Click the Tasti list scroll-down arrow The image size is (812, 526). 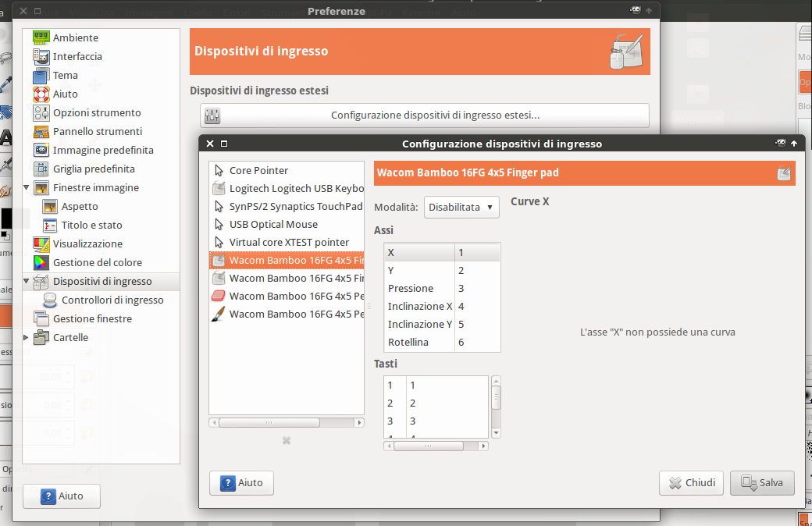(496, 433)
